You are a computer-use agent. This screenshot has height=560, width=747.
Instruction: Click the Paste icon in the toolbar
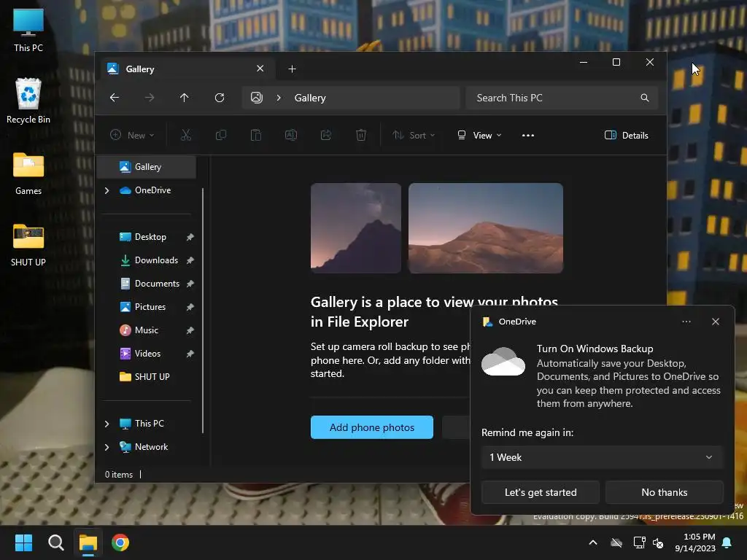pos(256,135)
